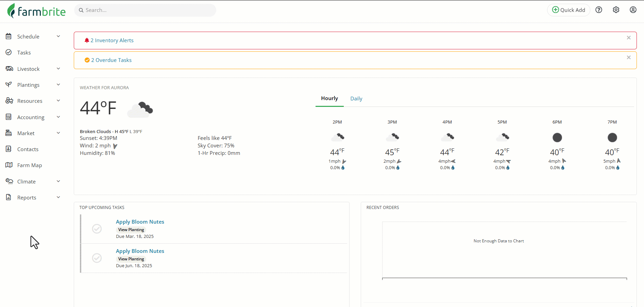This screenshot has height=307, width=644.
Task: Click the Quick Add button
Action: (x=569, y=10)
